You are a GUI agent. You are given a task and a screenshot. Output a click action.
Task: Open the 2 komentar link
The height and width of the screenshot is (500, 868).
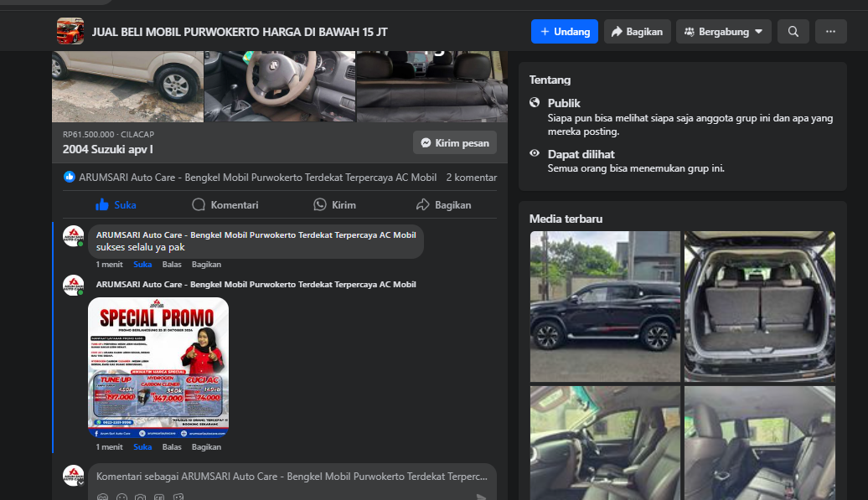tap(472, 178)
